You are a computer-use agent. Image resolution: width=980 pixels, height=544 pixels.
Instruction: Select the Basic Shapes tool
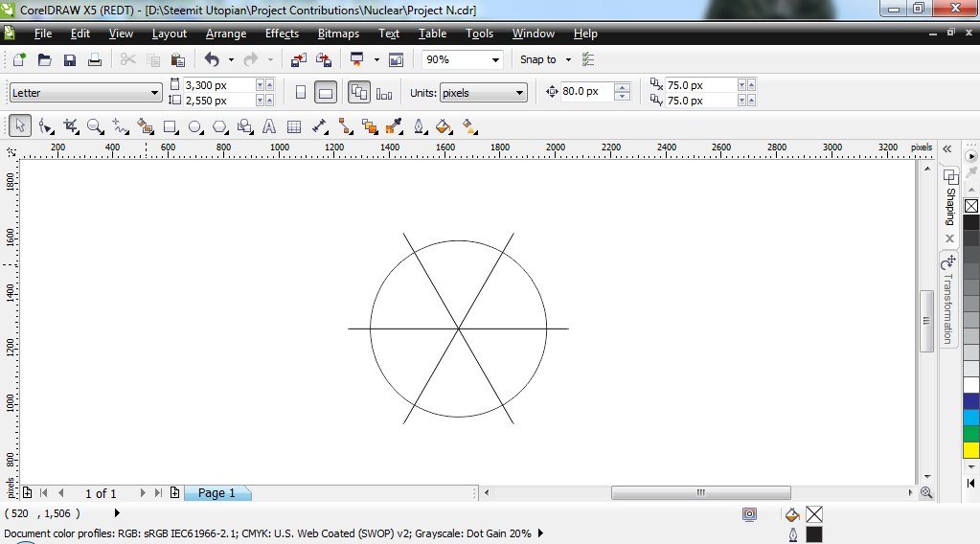245,126
